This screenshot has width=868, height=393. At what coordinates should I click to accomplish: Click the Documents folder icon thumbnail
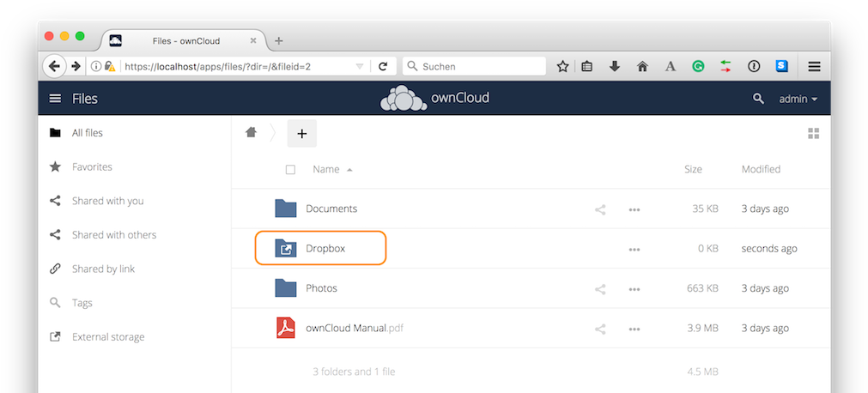coord(286,209)
